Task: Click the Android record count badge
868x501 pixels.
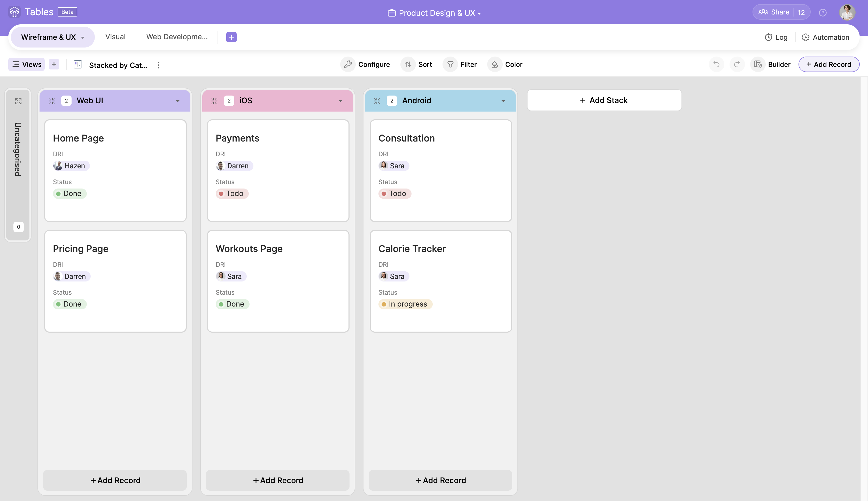Action: pos(392,101)
